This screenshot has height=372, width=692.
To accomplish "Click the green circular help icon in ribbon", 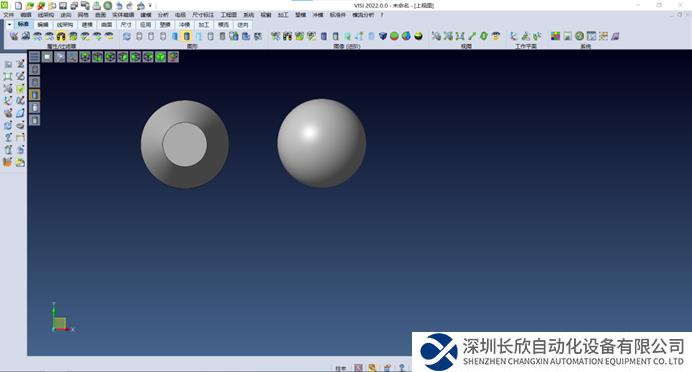I will [x=579, y=36].
